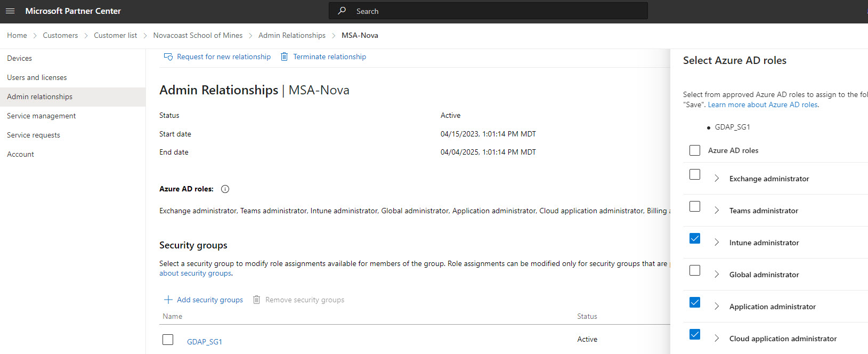This screenshot has height=354, width=868.
Task: Open the hamburger navigation menu
Action: coord(10,11)
